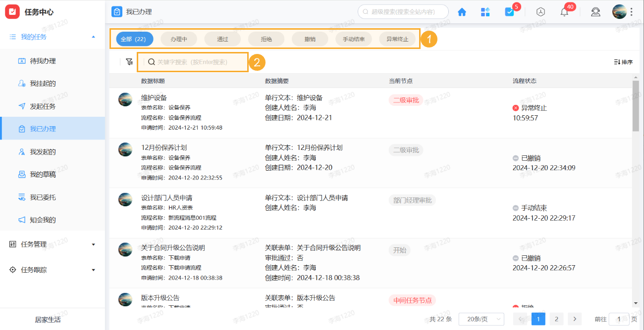Enable the 拒绝 status filter
This screenshot has width=644, height=330.
[266, 39]
